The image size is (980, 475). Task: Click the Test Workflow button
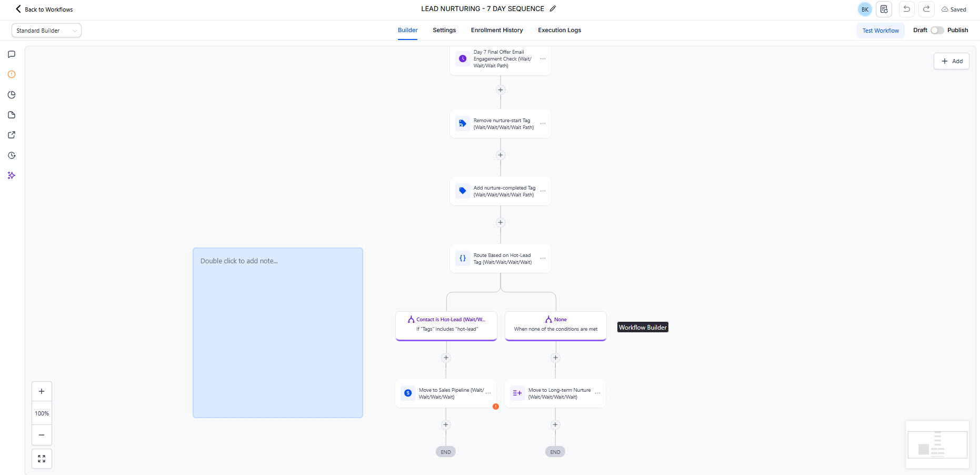pyautogui.click(x=881, y=31)
